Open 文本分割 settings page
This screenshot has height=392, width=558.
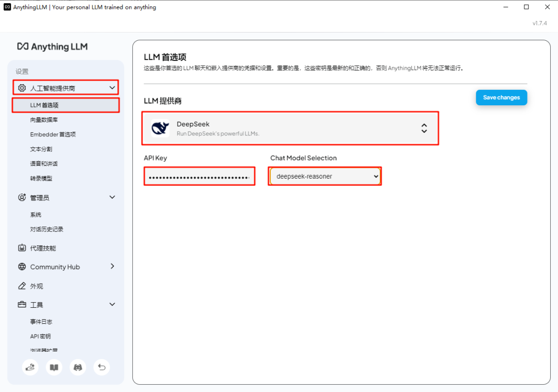(x=41, y=149)
